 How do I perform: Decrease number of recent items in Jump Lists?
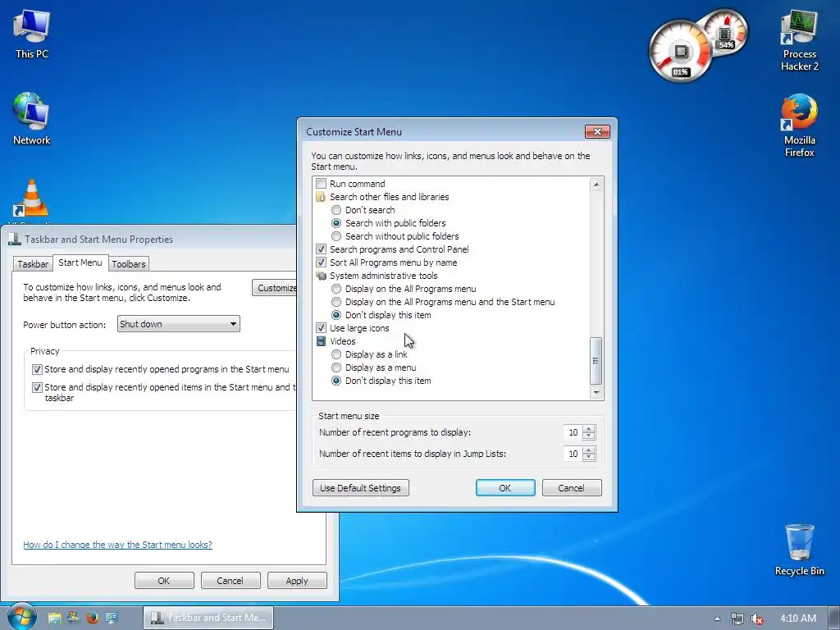589,458
